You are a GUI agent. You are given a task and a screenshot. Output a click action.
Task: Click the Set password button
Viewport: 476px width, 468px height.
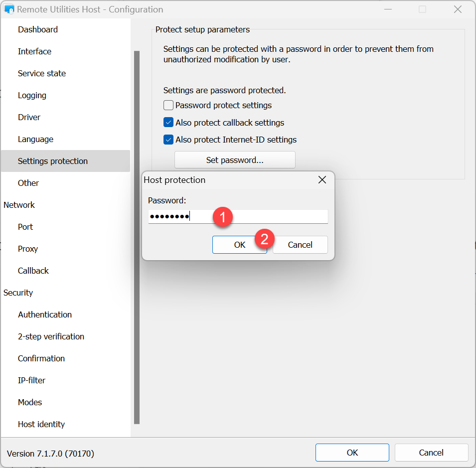coord(235,160)
